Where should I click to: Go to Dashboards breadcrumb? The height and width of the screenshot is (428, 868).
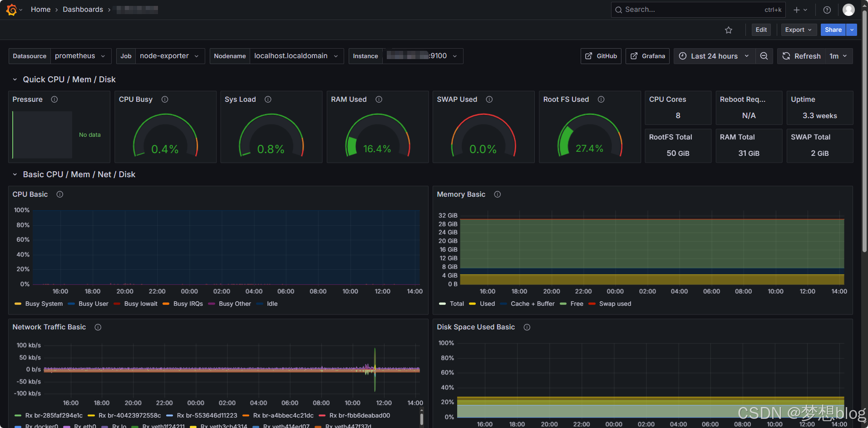click(83, 10)
